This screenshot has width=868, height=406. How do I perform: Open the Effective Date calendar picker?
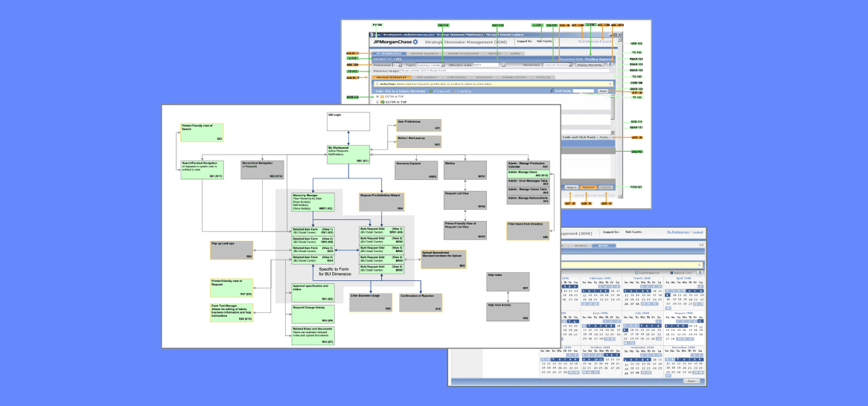[x=503, y=65]
